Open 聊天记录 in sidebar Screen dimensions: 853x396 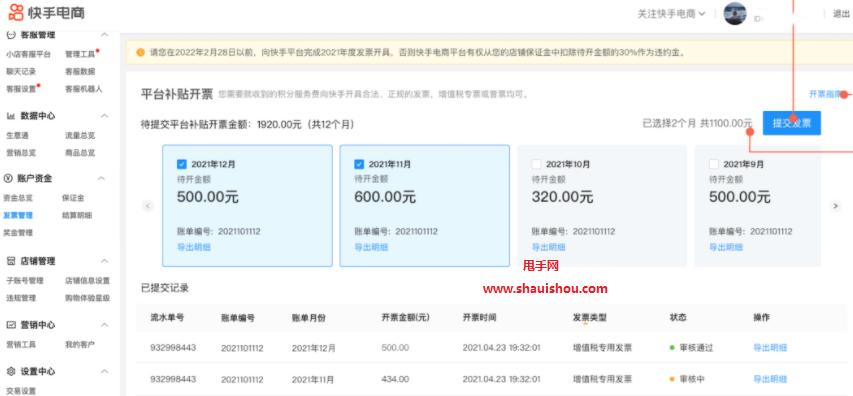pyautogui.click(x=21, y=71)
